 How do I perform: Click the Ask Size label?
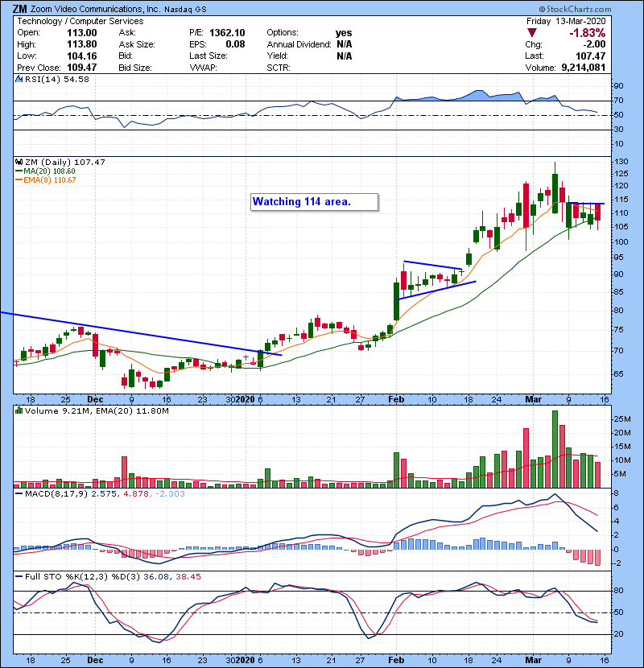[137, 44]
